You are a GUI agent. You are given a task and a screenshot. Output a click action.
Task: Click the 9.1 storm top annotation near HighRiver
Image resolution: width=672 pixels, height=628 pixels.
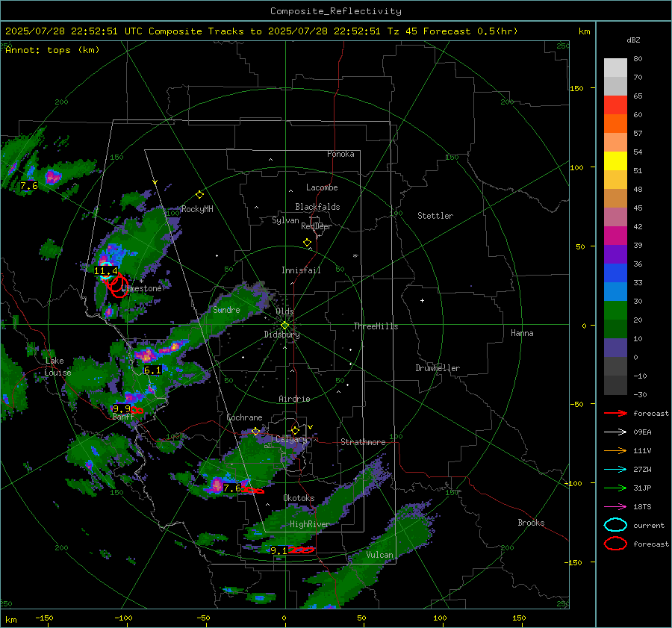coord(279,550)
